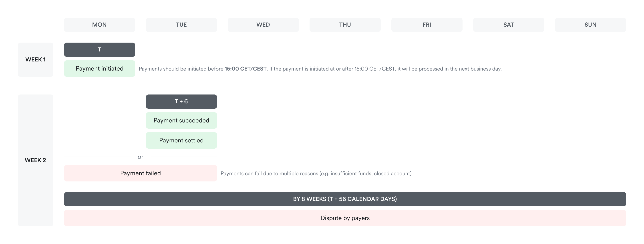Image resolution: width=644 pixels, height=244 pixels.
Task: Click the Payment succeeded box
Action: [181, 120]
